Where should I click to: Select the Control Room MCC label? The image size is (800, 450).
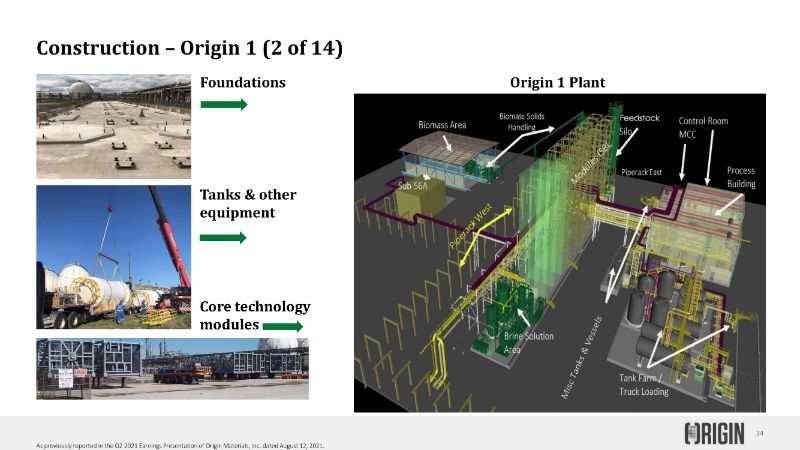point(704,127)
